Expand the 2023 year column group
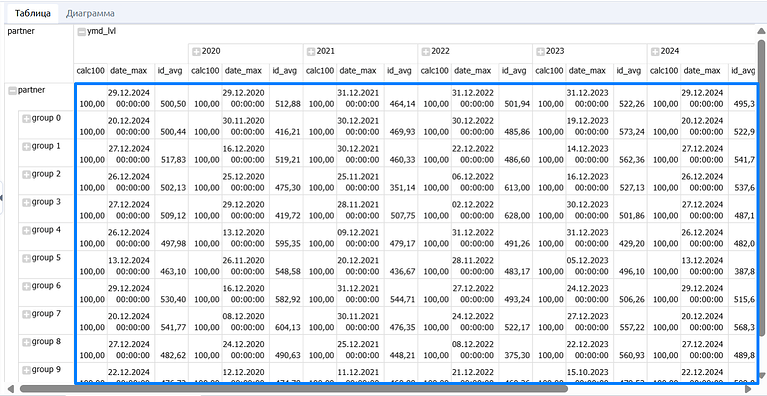The width and height of the screenshot is (767, 396). click(540, 51)
